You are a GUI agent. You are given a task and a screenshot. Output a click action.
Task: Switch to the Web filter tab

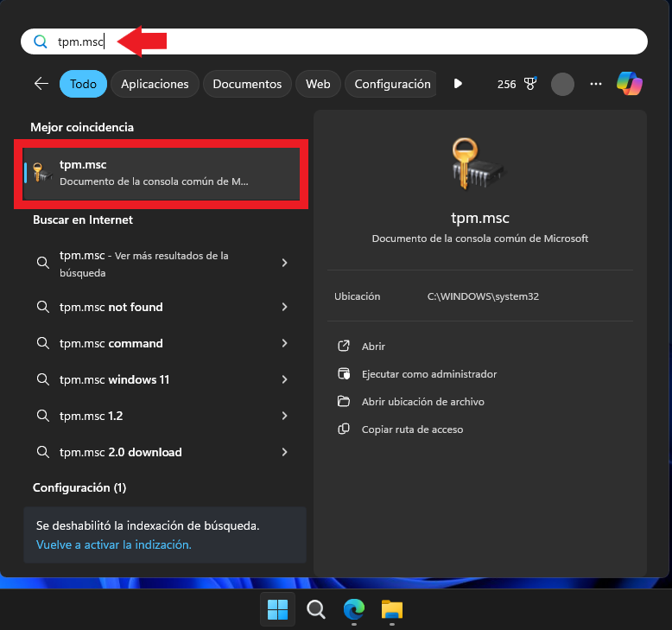coord(318,84)
